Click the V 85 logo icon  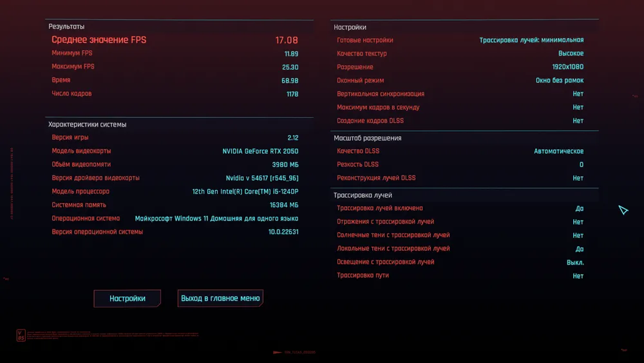pos(21,335)
